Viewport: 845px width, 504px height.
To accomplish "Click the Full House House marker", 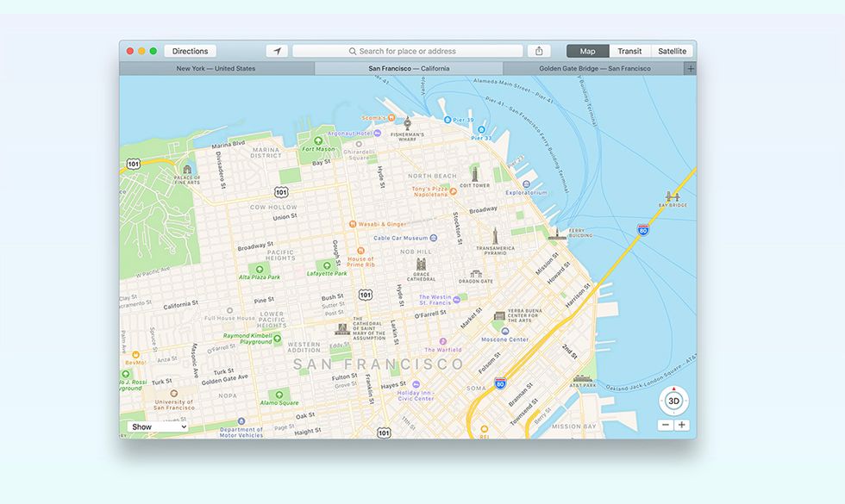I will [x=229, y=311].
